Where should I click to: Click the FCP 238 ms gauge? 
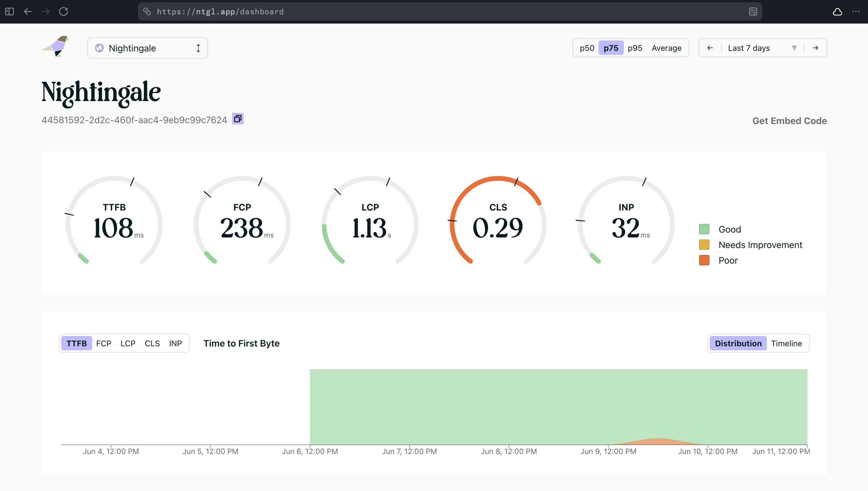242,221
